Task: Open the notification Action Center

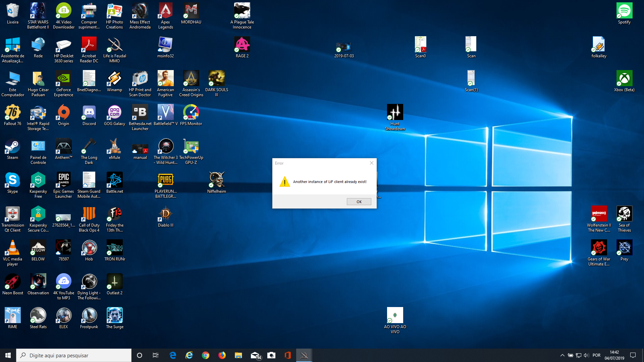Action: pos(633,355)
